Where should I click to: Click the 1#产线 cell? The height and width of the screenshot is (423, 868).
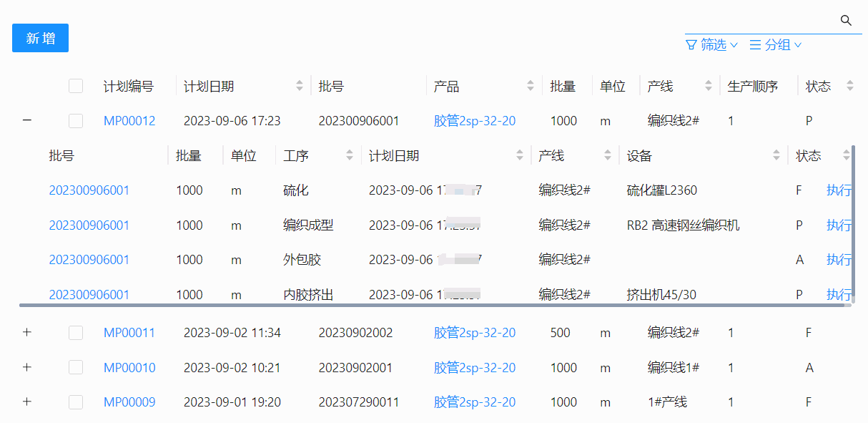tap(667, 402)
